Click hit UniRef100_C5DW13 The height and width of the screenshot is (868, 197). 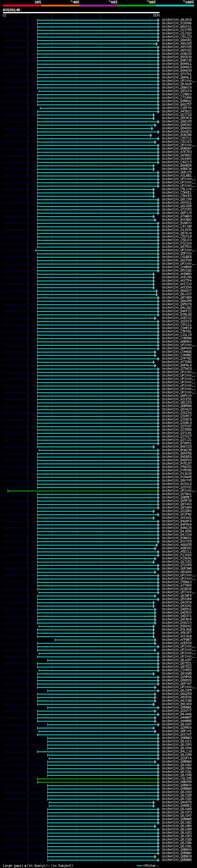coord(177,582)
